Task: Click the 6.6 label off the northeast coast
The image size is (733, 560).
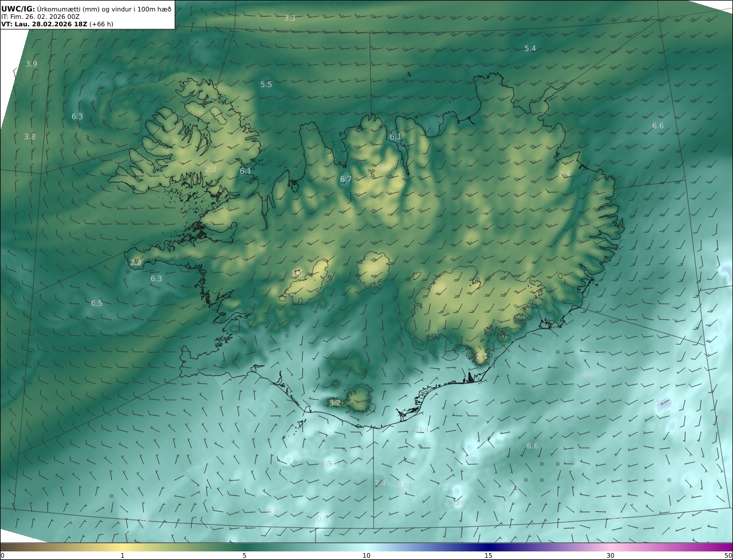Action: [658, 126]
